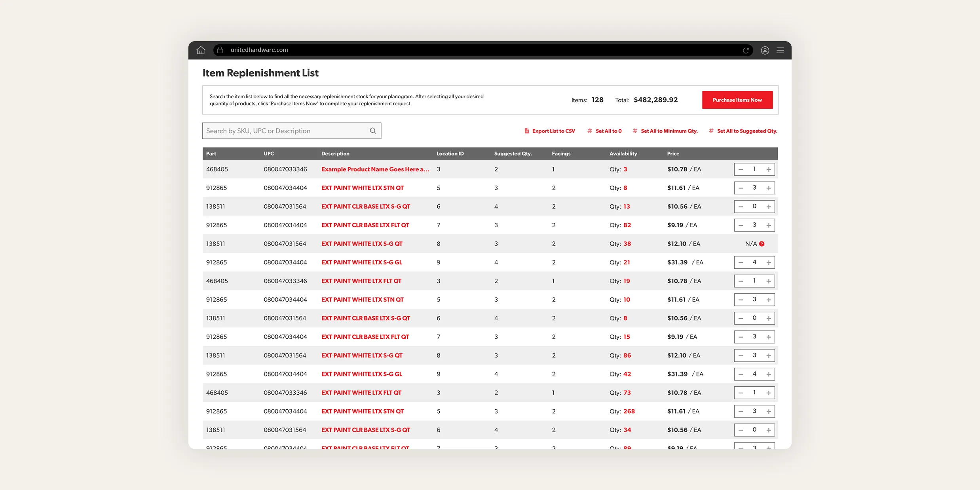Click quantity field in Qty: 42 row
Screen dimensions: 980x490
(754, 374)
